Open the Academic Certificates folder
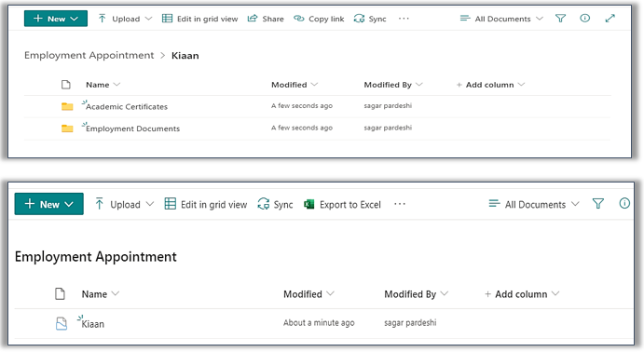This screenshot has width=644, height=352. [x=127, y=107]
